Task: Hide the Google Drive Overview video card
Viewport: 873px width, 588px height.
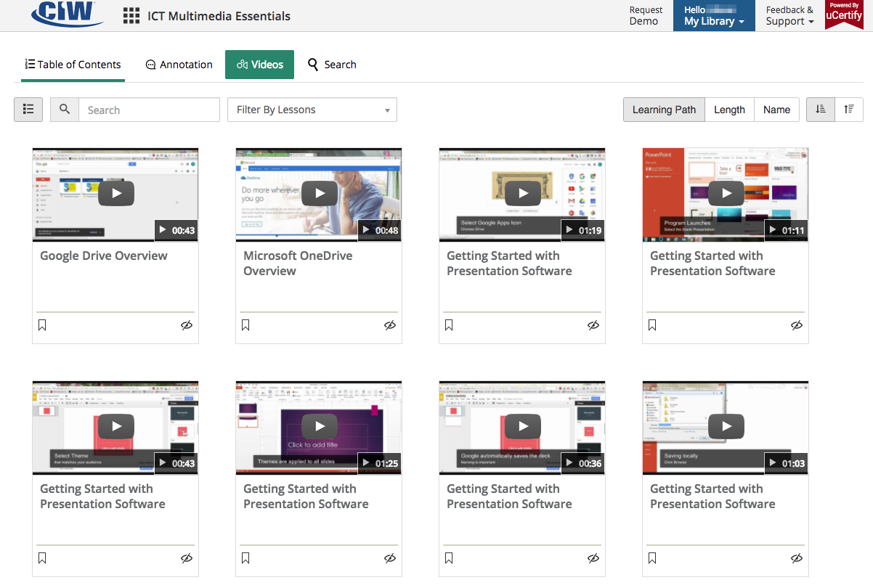Action: (x=187, y=325)
